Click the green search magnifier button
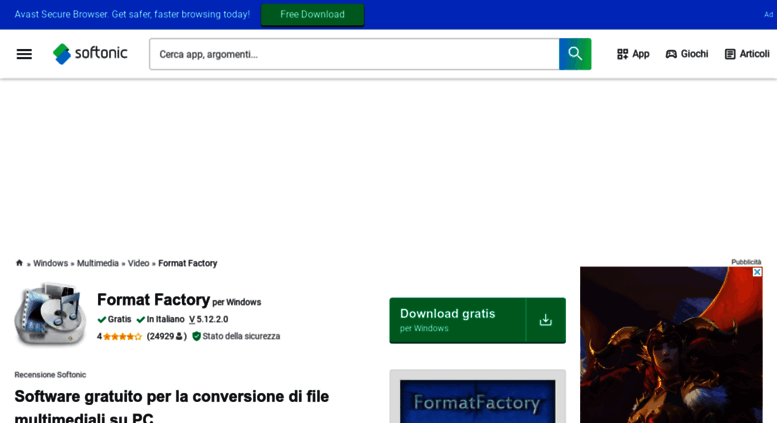The image size is (777, 423). (575, 54)
